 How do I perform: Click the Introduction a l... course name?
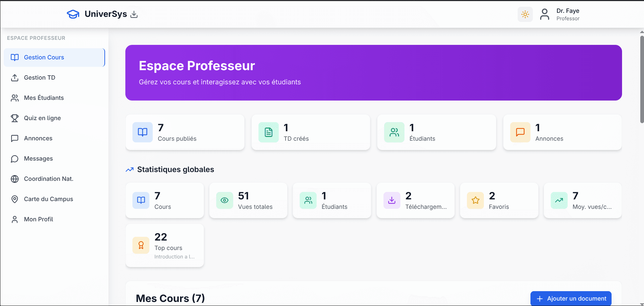click(174, 257)
